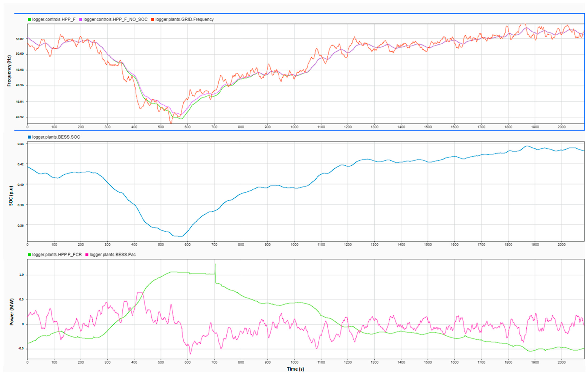
Task: Click the pink BESS.Pac legend swatch
Action: click(87, 255)
